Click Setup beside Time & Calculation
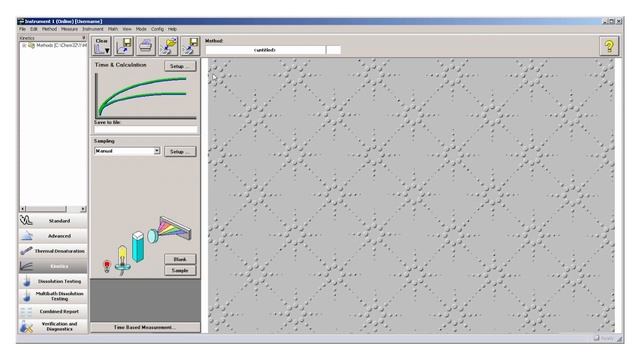The width and height of the screenshot is (640, 360). [x=180, y=66]
